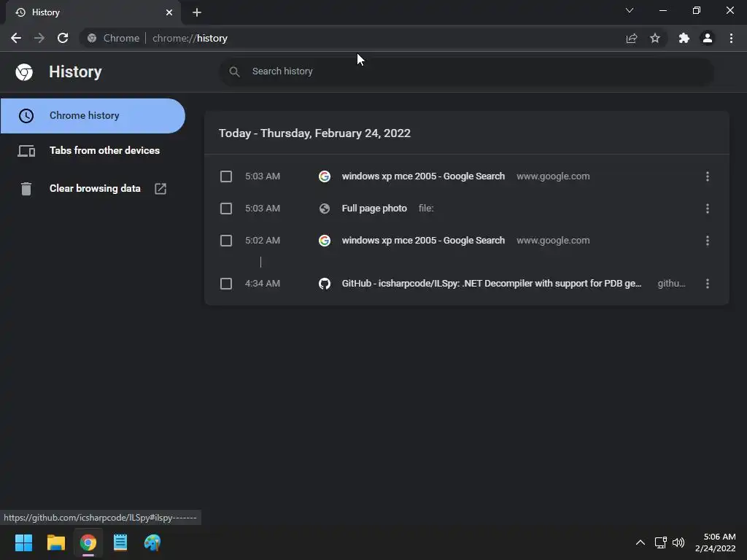This screenshot has height=560, width=747.
Task: Click the external link icon by Clear browsing data
Action: coord(160,189)
